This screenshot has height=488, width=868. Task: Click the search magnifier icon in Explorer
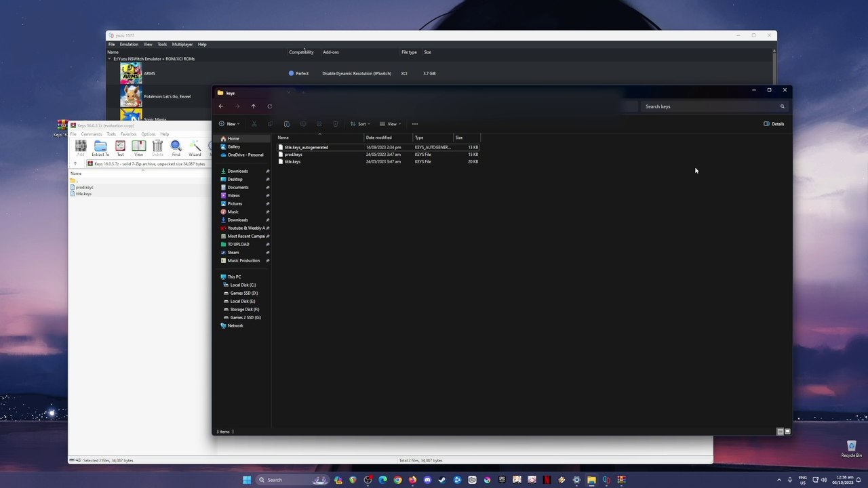782,106
